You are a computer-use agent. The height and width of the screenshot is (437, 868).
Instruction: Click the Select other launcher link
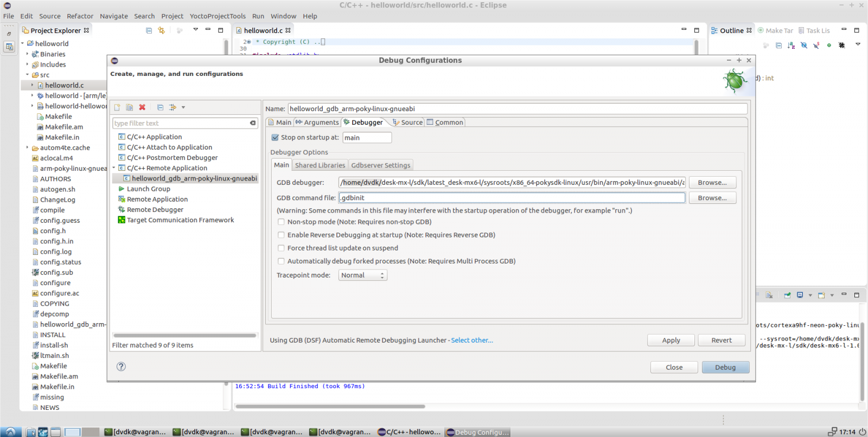click(472, 340)
